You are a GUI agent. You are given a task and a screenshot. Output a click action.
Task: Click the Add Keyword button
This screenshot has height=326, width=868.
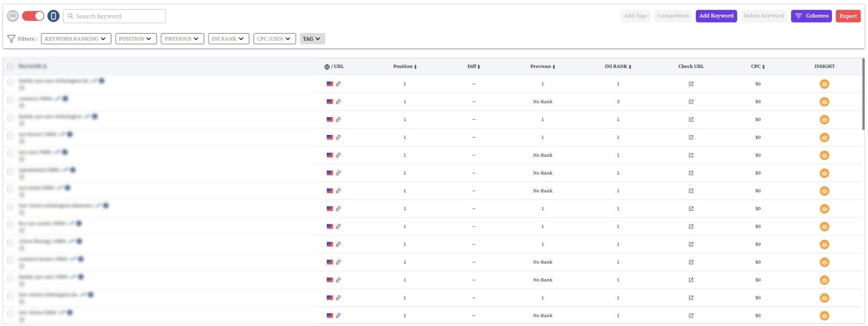(716, 16)
